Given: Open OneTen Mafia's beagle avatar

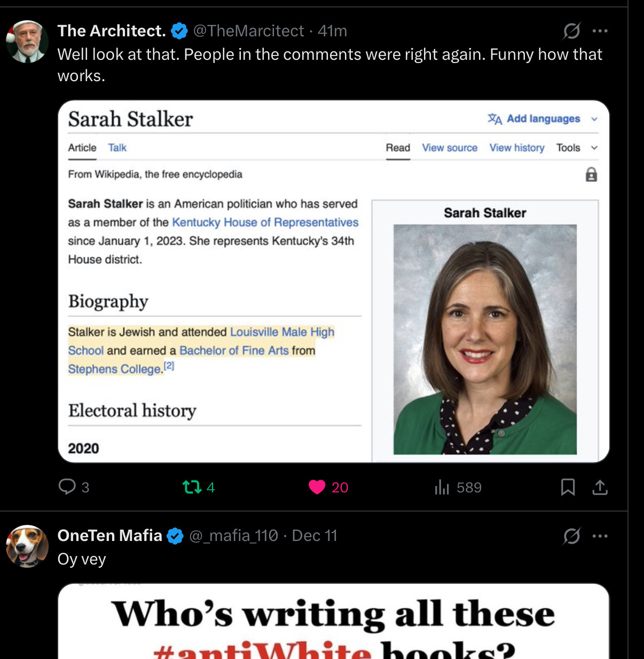Looking at the screenshot, I should [27, 546].
